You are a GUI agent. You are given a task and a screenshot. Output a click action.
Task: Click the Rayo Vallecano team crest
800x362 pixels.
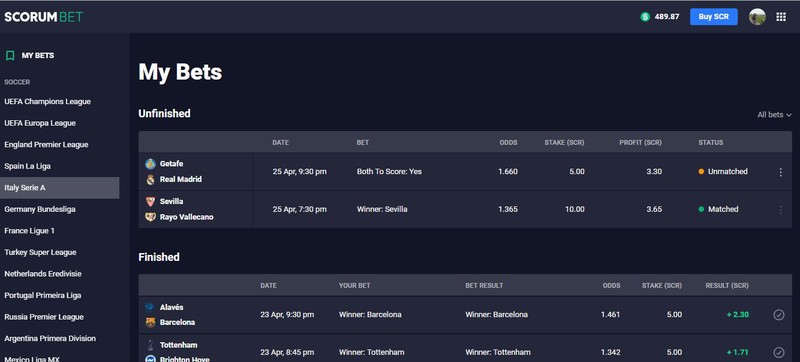pos(150,217)
